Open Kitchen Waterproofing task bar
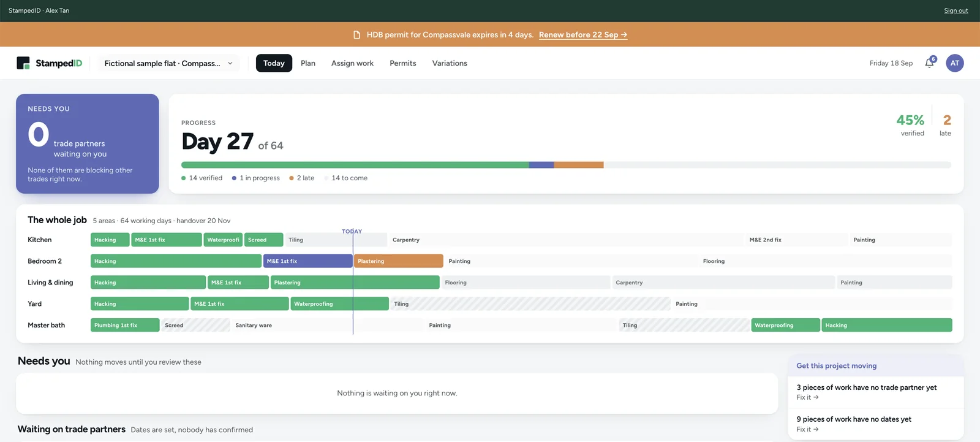The image size is (980, 442). click(224, 240)
